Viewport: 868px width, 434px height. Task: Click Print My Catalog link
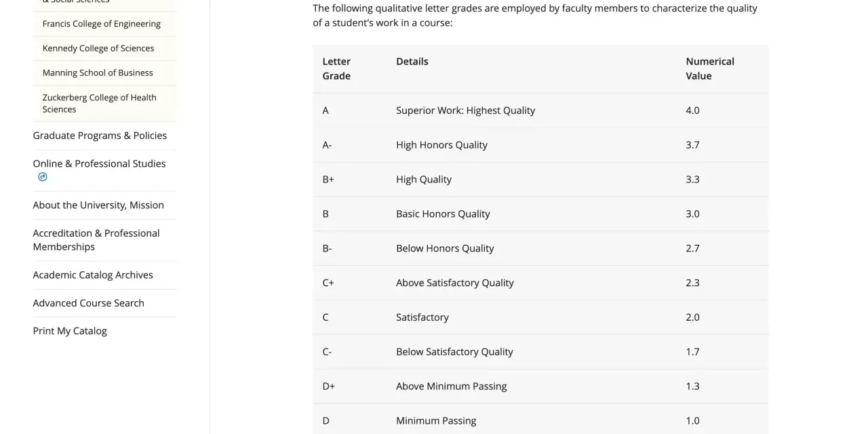pos(70,331)
